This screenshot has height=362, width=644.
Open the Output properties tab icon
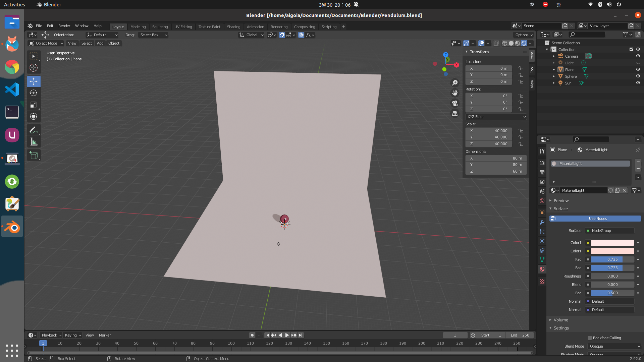pyautogui.click(x=542, y=172)
